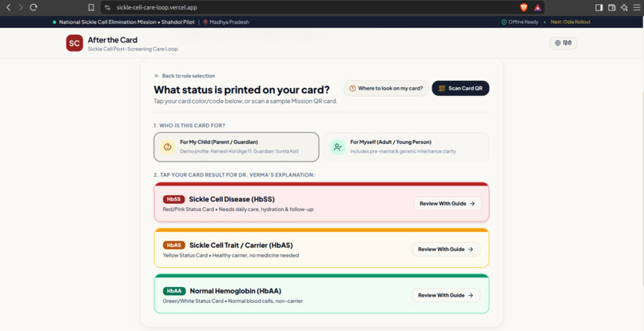Click 'Green/White Status Card' description line

pyautogui.click(x=233, y=301)
